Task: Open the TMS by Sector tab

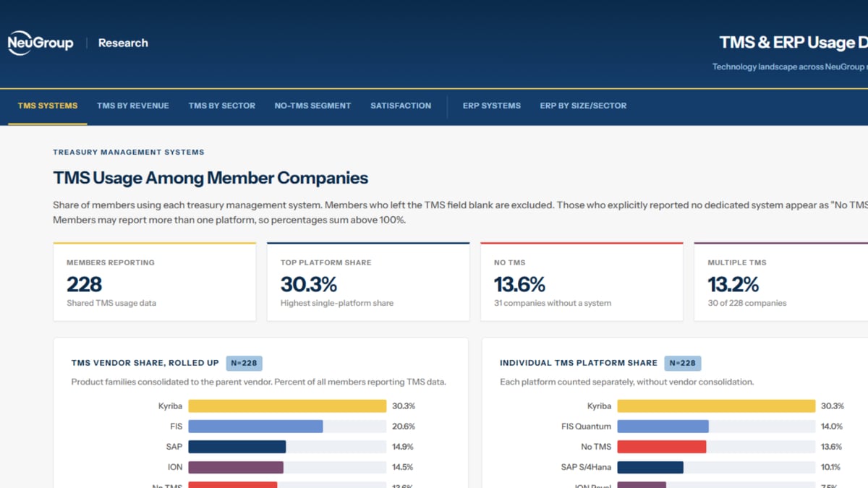Action: [222, 106]
